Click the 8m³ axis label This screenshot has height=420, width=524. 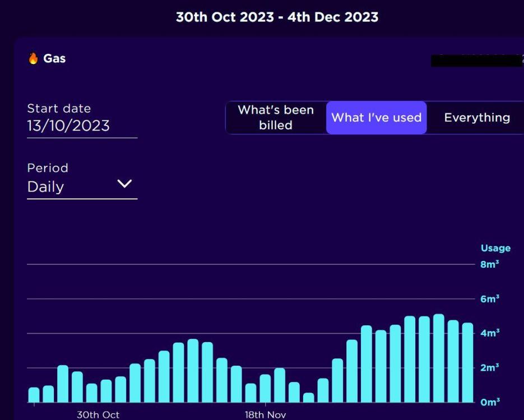pos(490,264)
